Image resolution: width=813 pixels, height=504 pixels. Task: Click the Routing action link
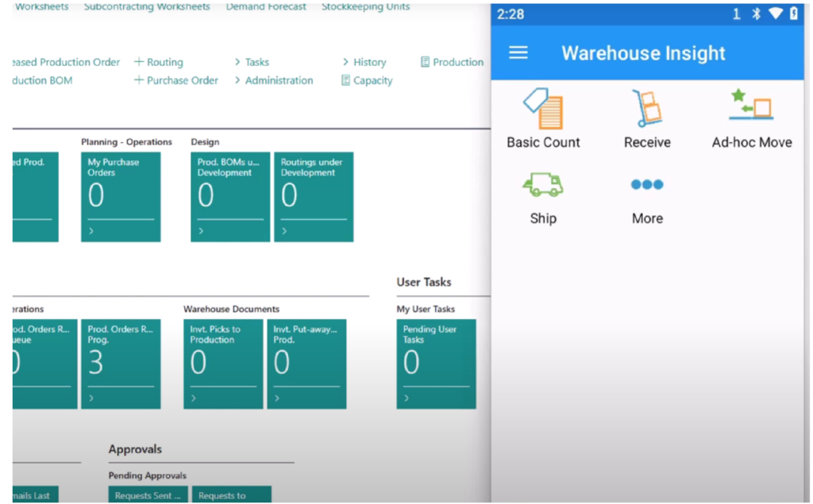(x=165, y=62)
